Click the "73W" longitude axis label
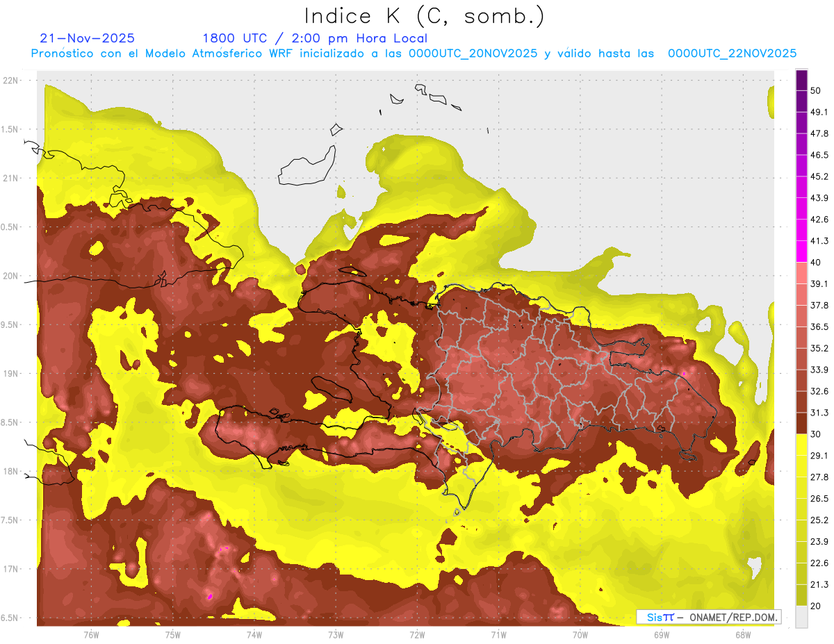Screen dimensions: 834x644 (336, 634)
